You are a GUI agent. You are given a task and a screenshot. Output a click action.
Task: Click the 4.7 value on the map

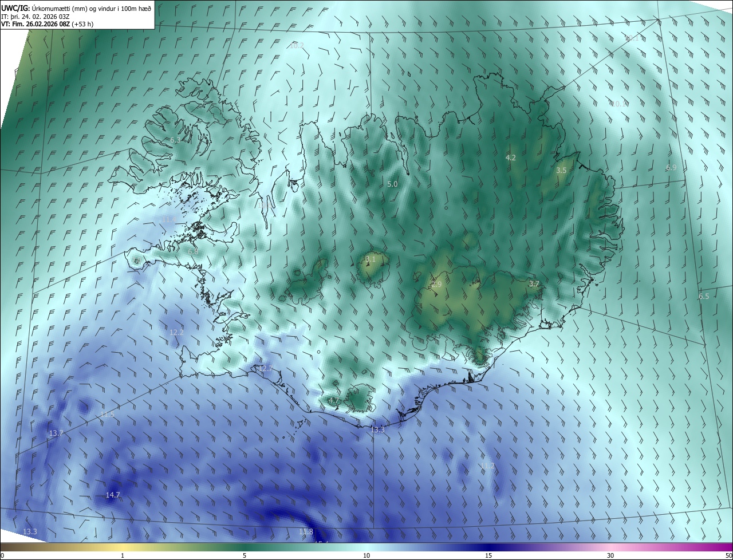[335, 400]
